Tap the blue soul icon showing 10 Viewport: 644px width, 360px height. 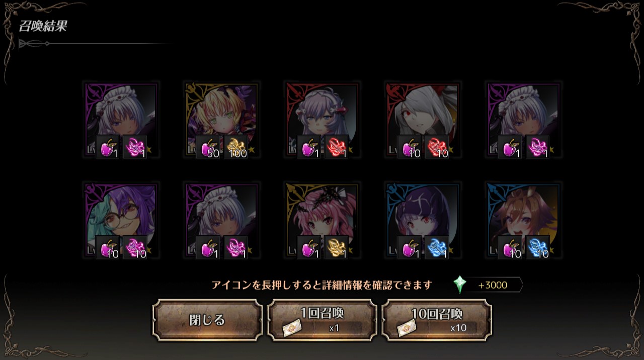[x=537, y=248]
